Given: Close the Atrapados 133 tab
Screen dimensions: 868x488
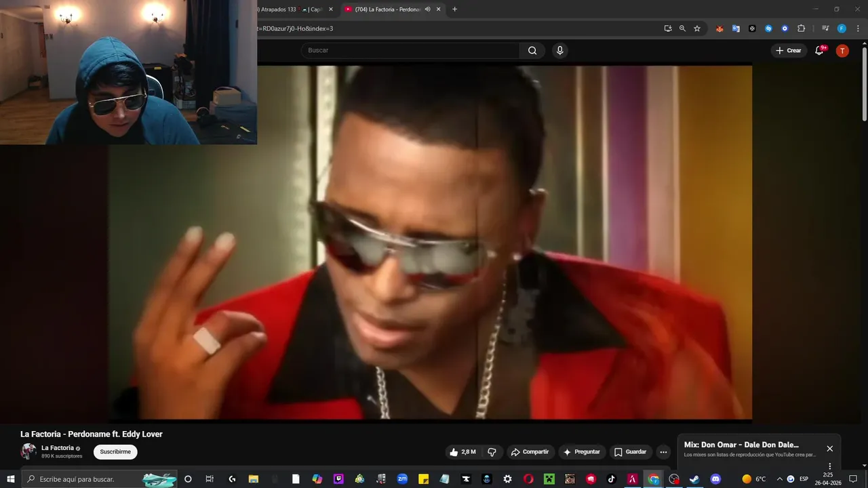Looking at the screenshot, I should [x=331, y=9].
